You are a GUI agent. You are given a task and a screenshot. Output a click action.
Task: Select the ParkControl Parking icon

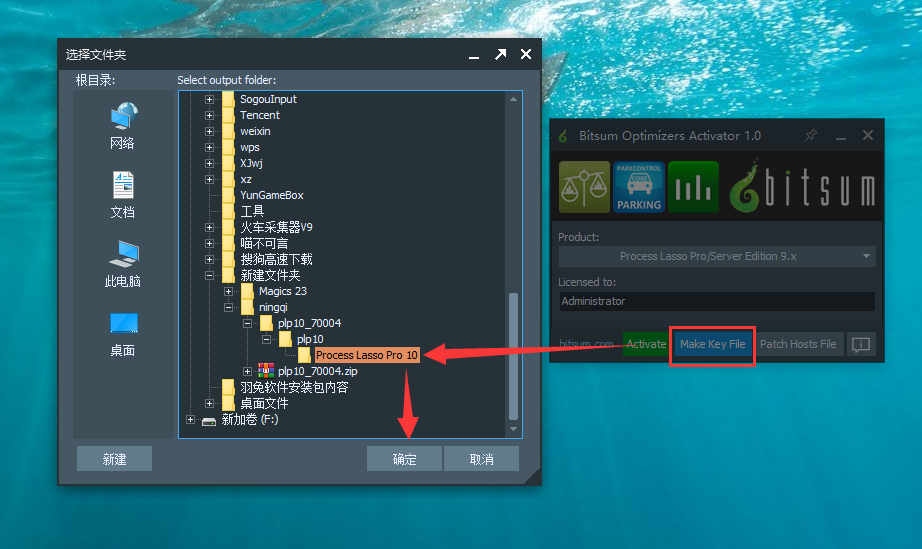(639, 187)
